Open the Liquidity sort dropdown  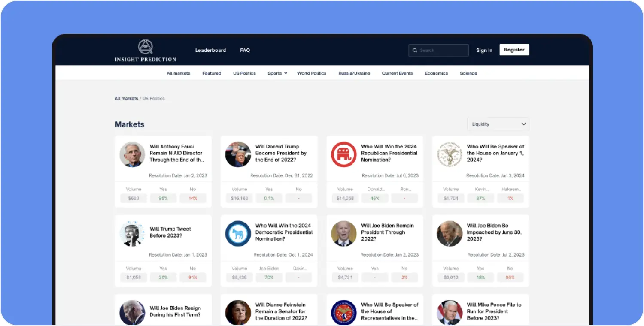click(498, 124)
